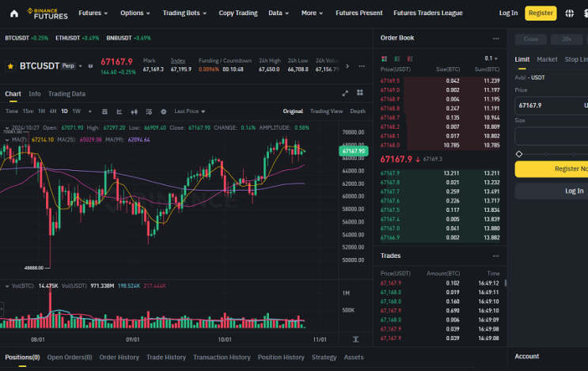Open Trades panel three-dot menu
The width and height of the screenshot is (588, 371).
[x=495, y=256]
